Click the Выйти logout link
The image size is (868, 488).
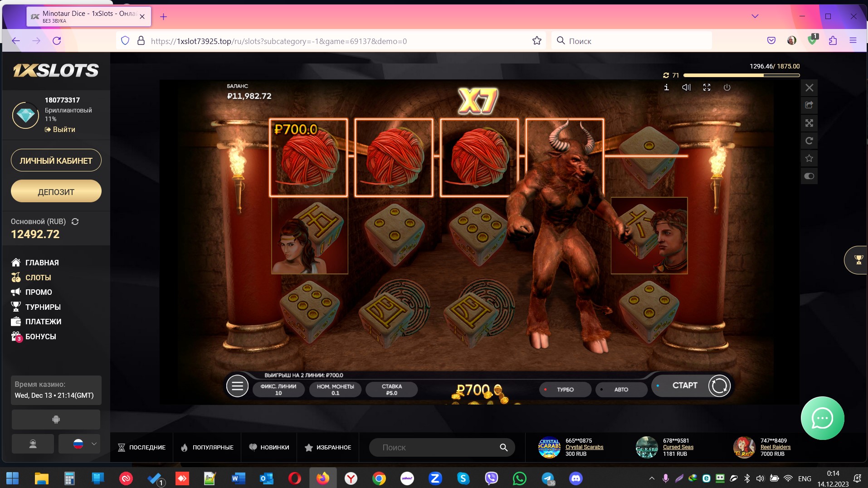[x=60, y=130]
